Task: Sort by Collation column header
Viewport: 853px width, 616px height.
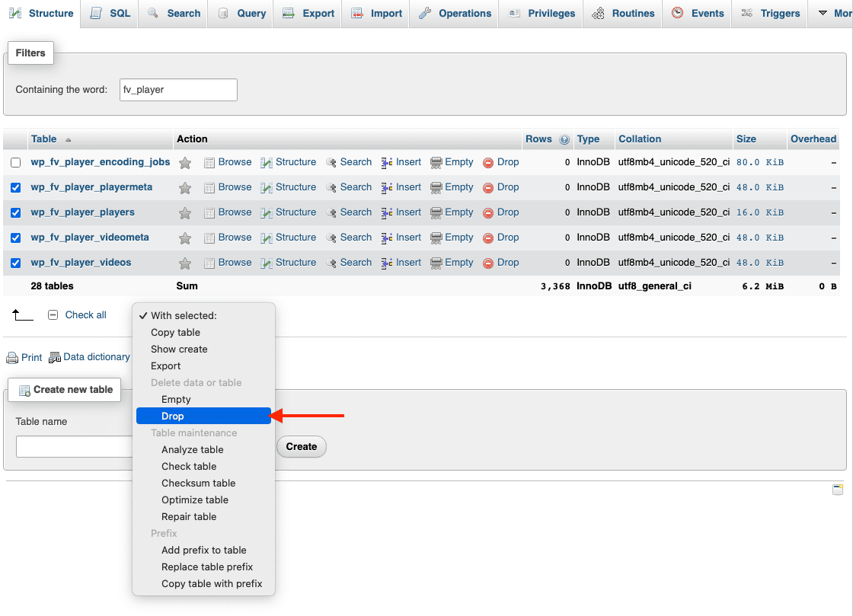Action: pos(640,139)
